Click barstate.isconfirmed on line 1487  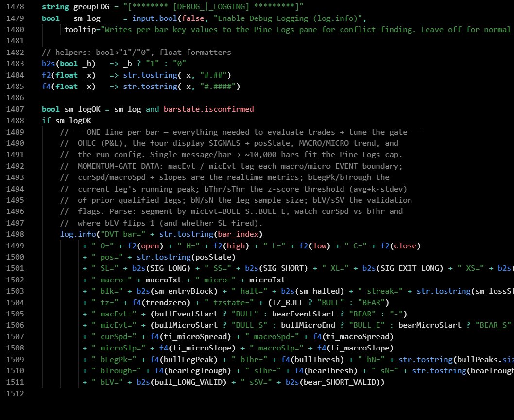[209, 109]
